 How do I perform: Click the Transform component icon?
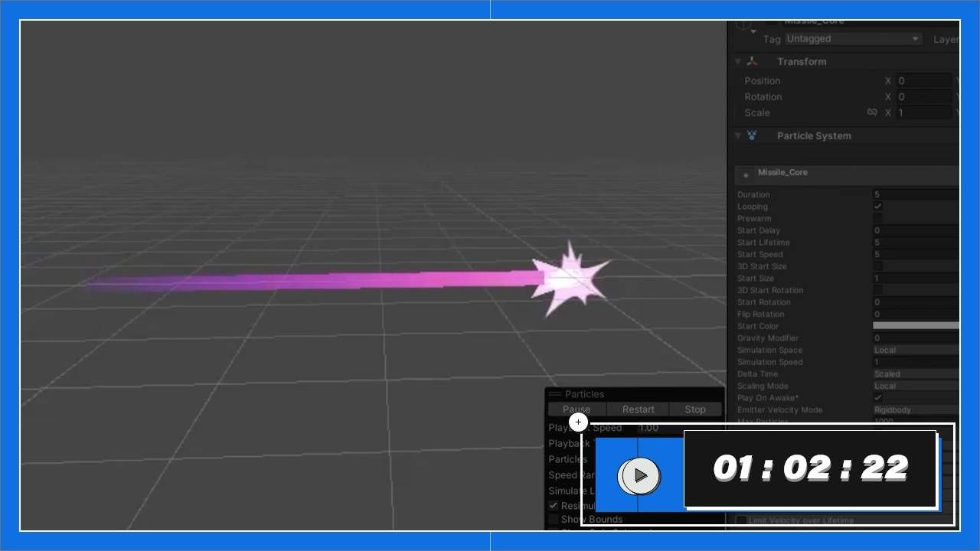tap(752, 61)
